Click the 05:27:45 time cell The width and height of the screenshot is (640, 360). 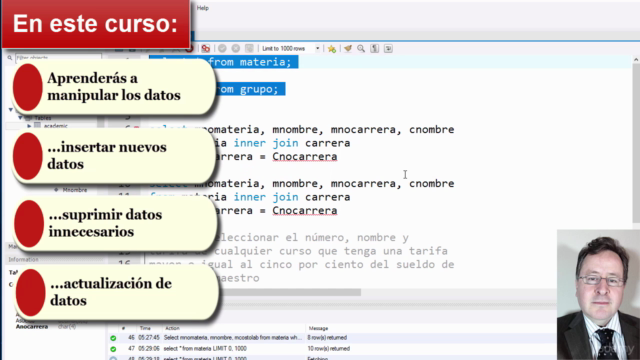[x=149, y=338]
